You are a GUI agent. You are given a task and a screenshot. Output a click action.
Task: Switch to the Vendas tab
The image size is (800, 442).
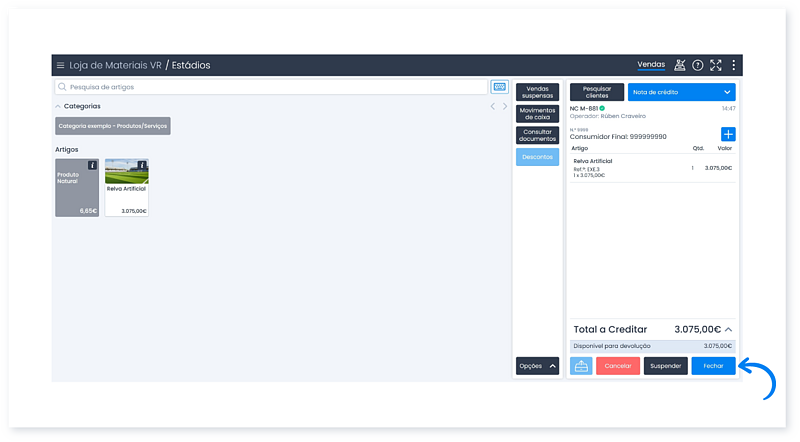[651, 65]
